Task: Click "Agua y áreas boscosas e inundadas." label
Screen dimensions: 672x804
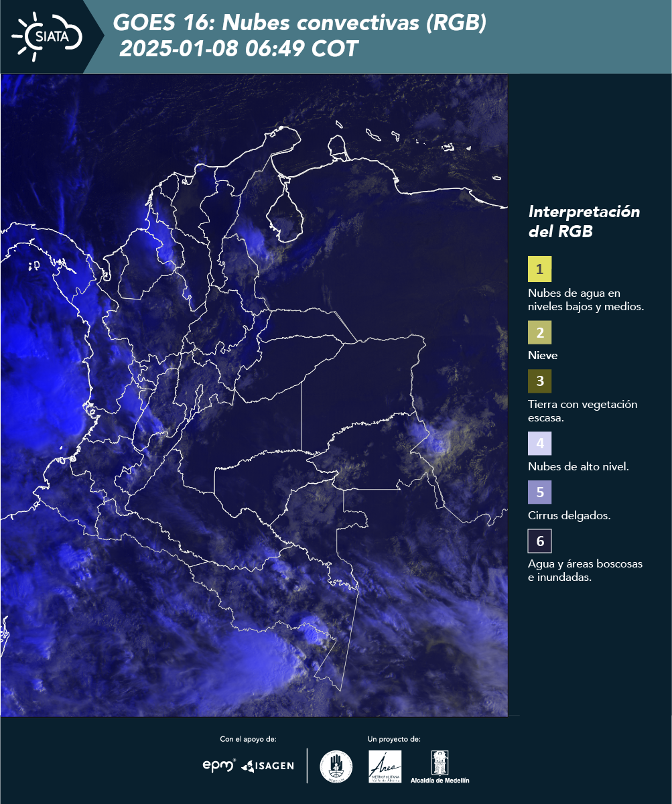Action: tap(585, 570)
